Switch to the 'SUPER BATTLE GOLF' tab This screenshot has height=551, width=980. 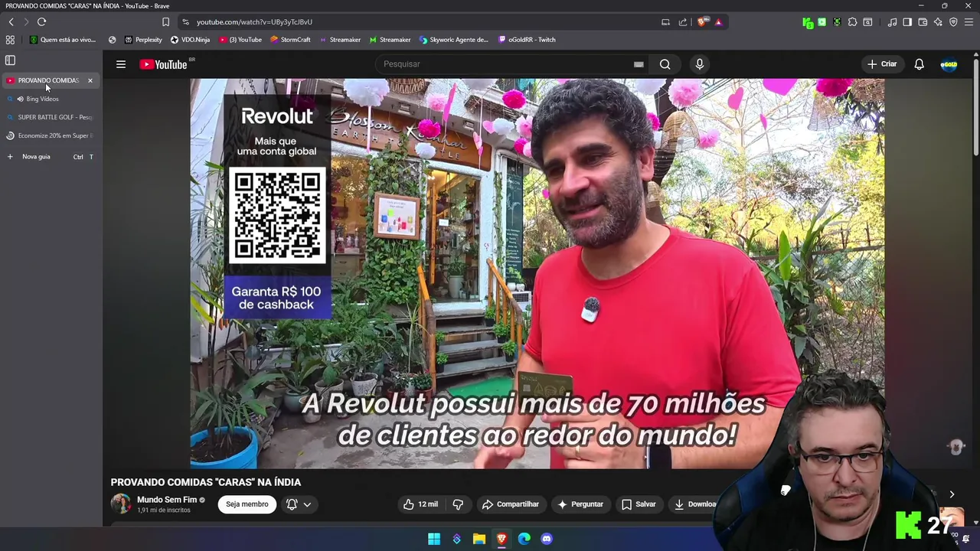pyautogui.click(x=51, y=117)
